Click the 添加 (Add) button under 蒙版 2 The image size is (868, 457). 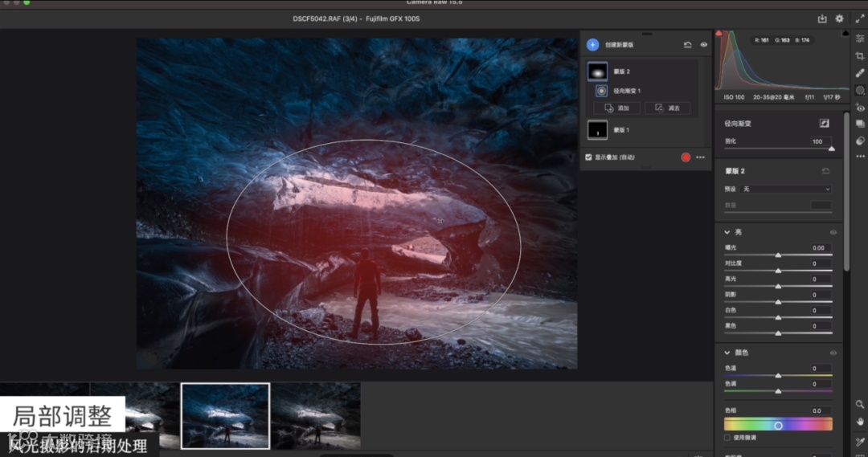[616, 108]
